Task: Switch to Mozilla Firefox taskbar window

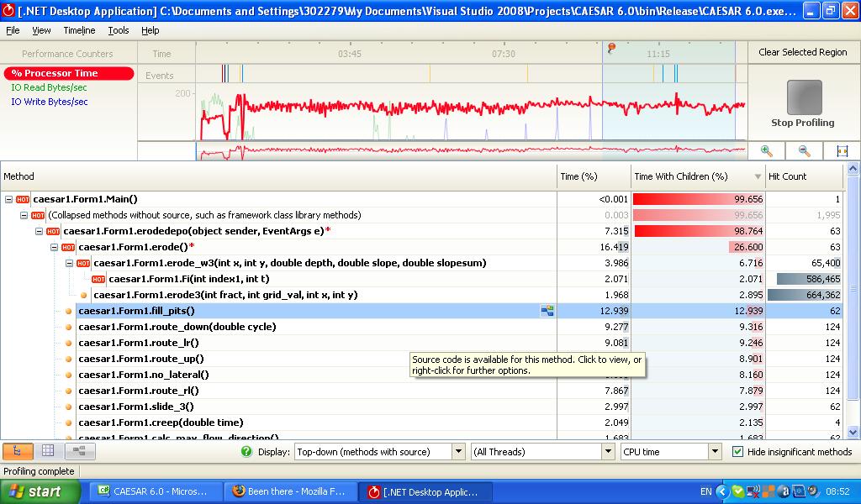Action: pos(290,491)
